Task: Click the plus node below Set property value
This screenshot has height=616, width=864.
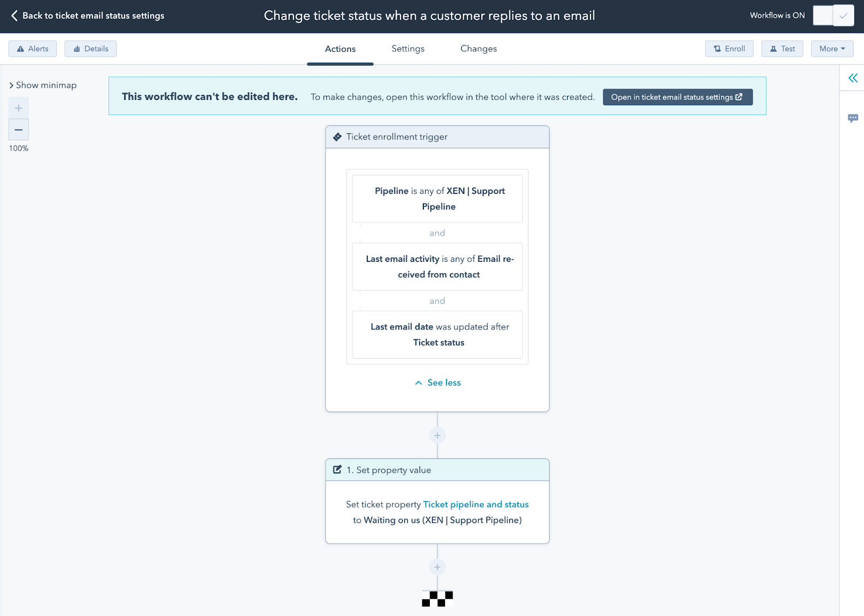Action: pos(437,567)
